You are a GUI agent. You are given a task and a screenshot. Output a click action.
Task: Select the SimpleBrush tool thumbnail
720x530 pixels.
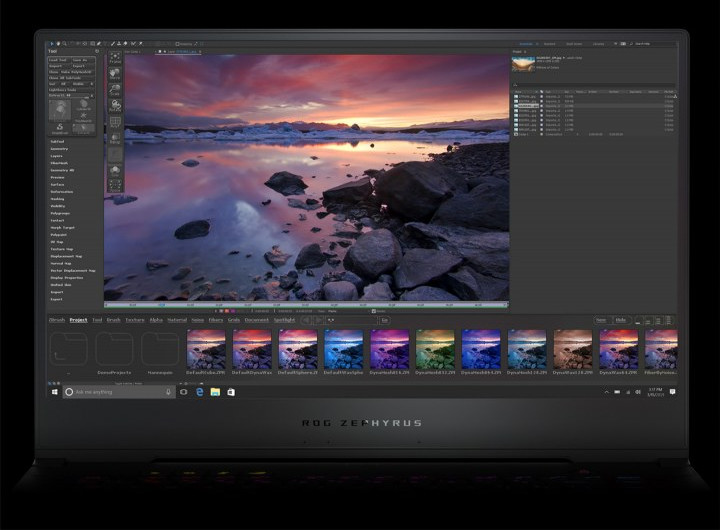[x=60, y=126]
